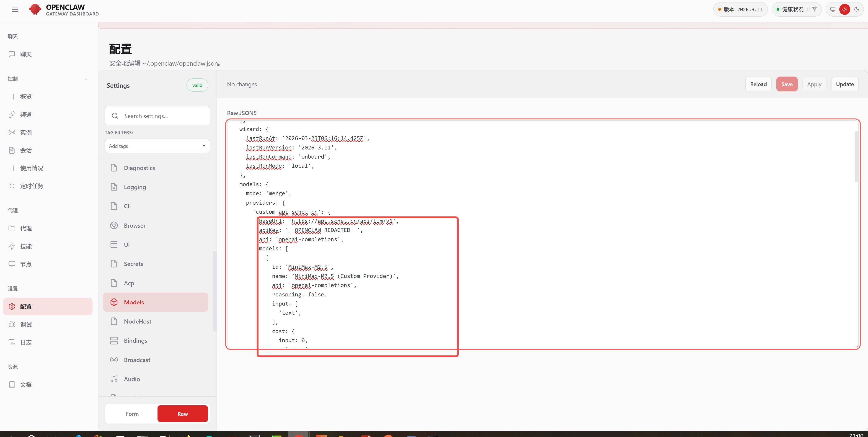Open the 定时任务 scheduled tasks page
Viewport: 868px width, 437px height.
(31, 186)
